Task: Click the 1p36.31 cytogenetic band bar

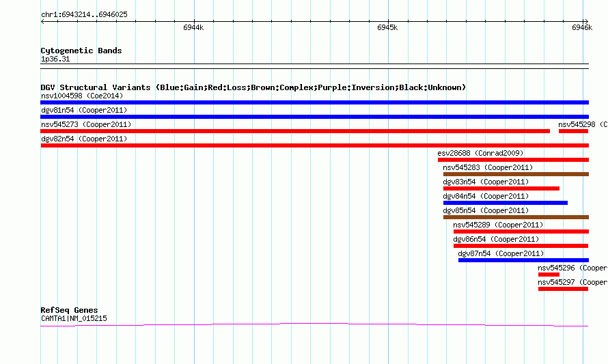Action: tap(314, 66)
